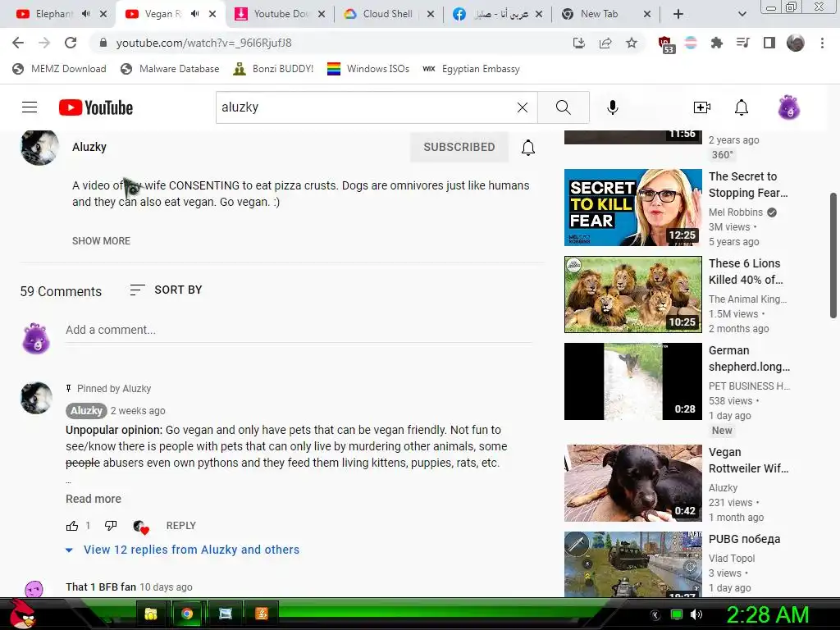Open the Mel Robbins channel name
The image size is (840, 630).
click(x=736, y=212)
